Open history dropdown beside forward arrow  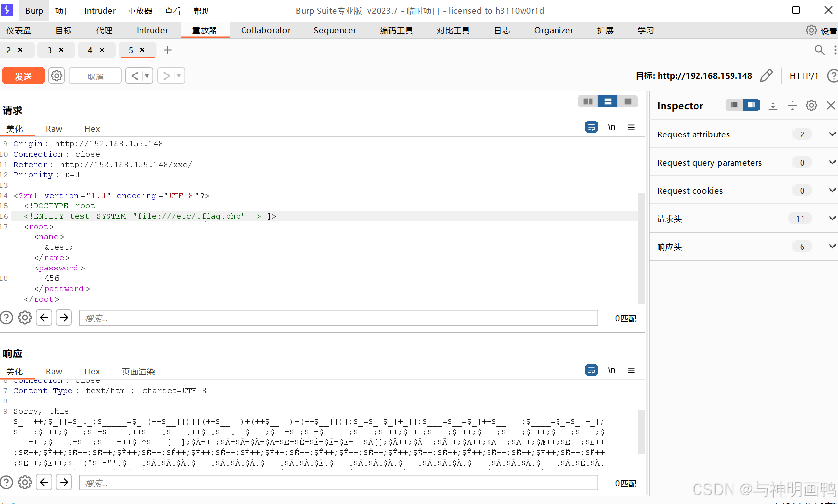[x=179, y=76]
